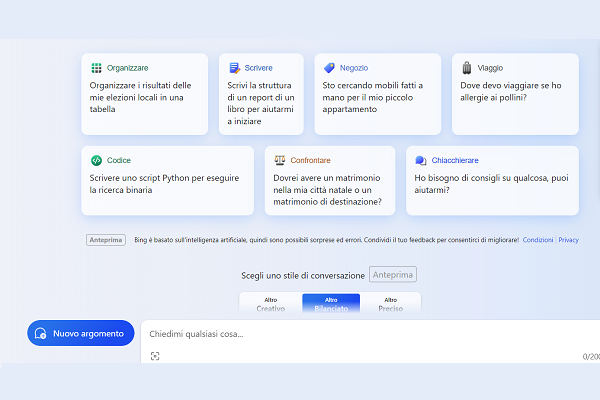Choose the handmade furniture suggestion

coord(378,94)
